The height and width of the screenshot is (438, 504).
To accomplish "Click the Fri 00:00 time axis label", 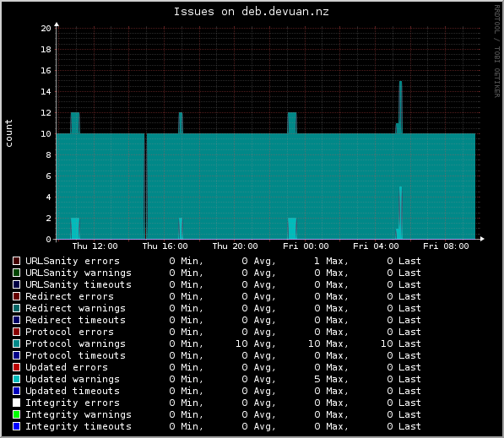I will click(x=306, y=246).
